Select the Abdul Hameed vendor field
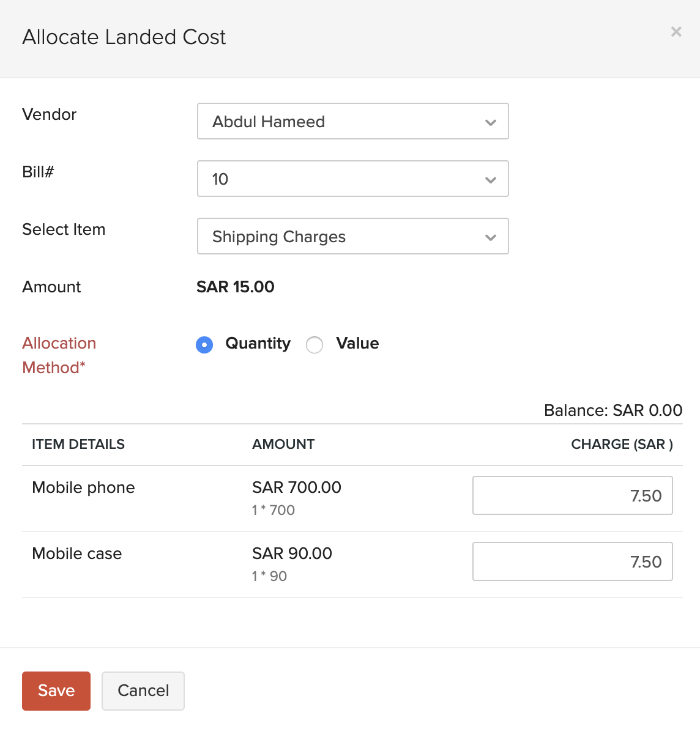 coord(352,121)
